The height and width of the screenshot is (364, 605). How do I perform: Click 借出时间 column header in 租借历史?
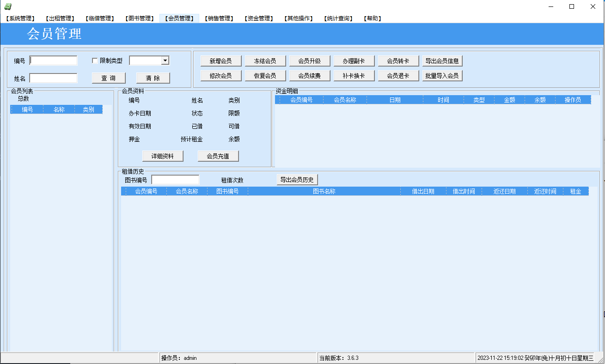(x=464, y=191)
